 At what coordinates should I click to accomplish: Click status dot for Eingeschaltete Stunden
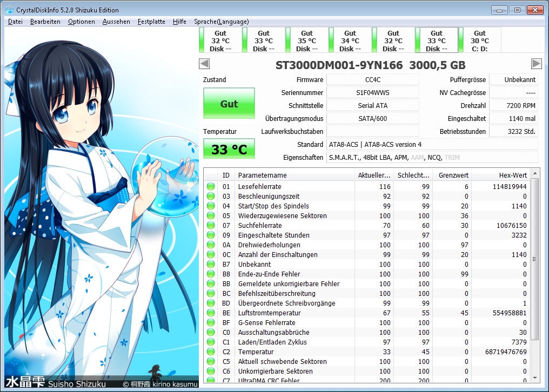[211, 235]
